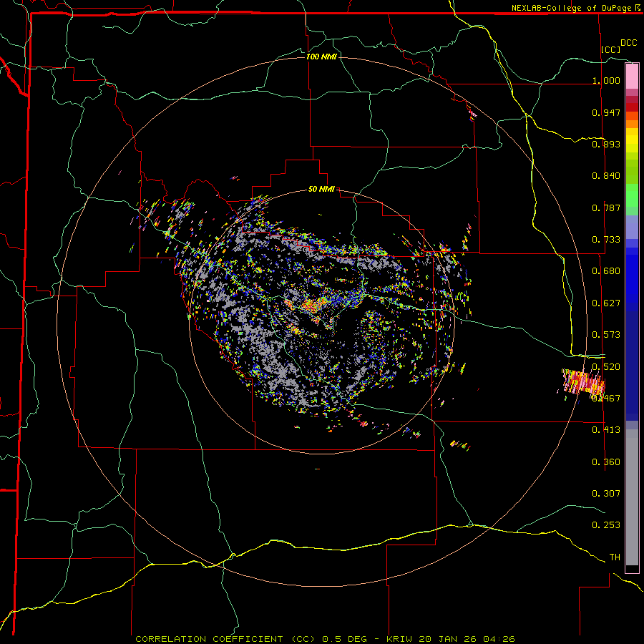Image resolution: width=644 pixels, height=644 pixels.
Task: Click the 0.573 legend value
Action: point(606,335)
